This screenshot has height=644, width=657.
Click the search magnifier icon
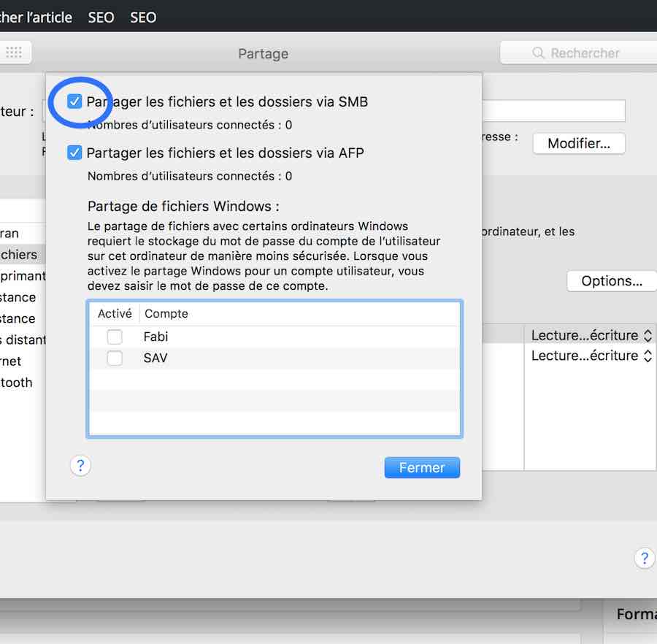538,53
